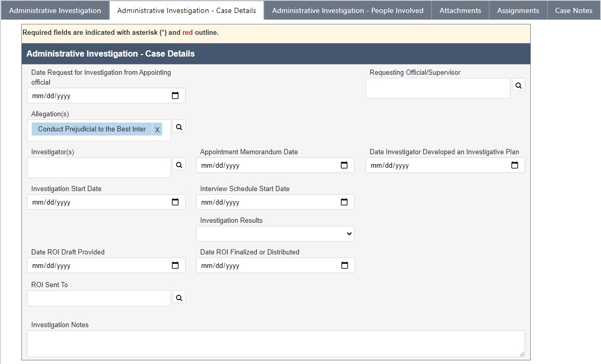
Task: Switch to the Case Notes tab
Action: [574, 10]
